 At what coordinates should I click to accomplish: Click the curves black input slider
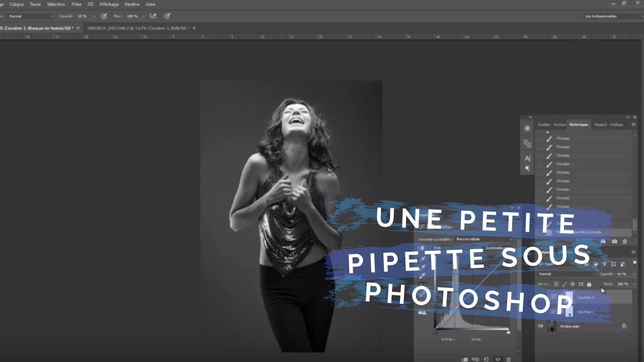click(436, 332)
